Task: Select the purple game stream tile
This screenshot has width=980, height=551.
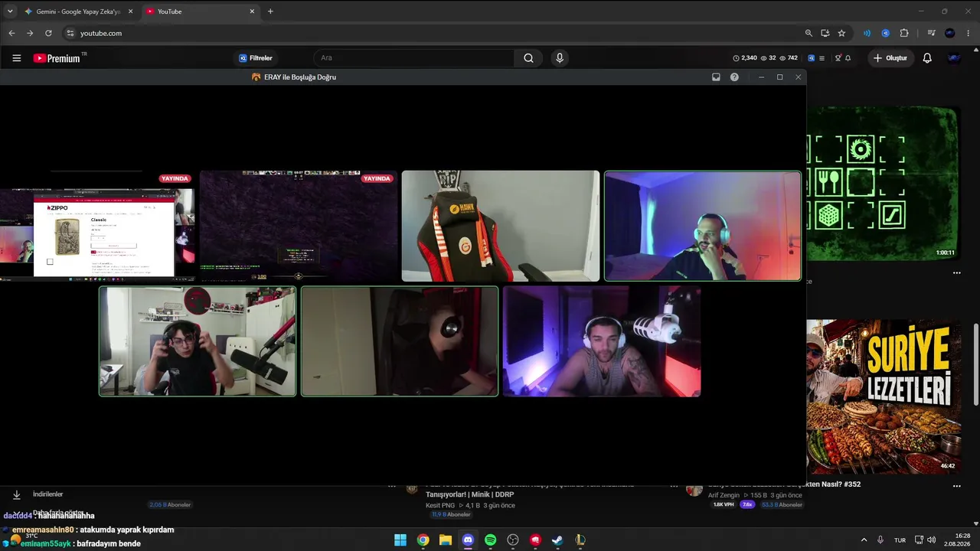Action: (x=299, y=227)
